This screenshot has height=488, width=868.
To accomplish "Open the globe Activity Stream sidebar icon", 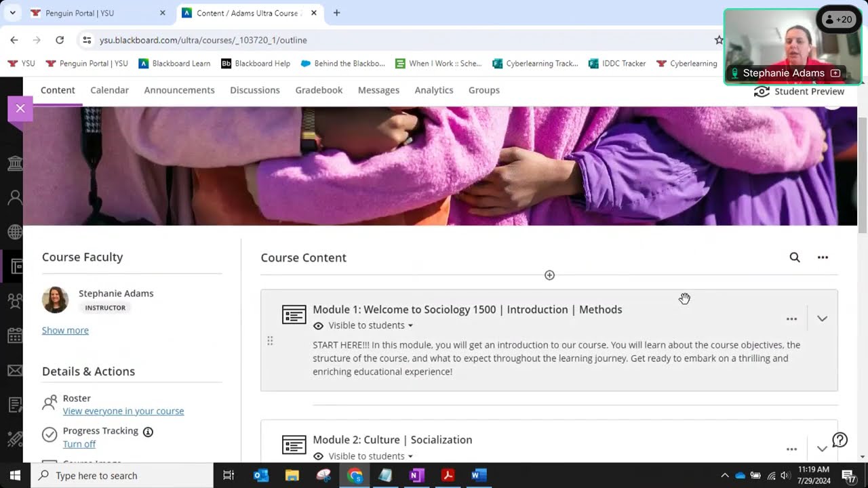I will point(14,232).
